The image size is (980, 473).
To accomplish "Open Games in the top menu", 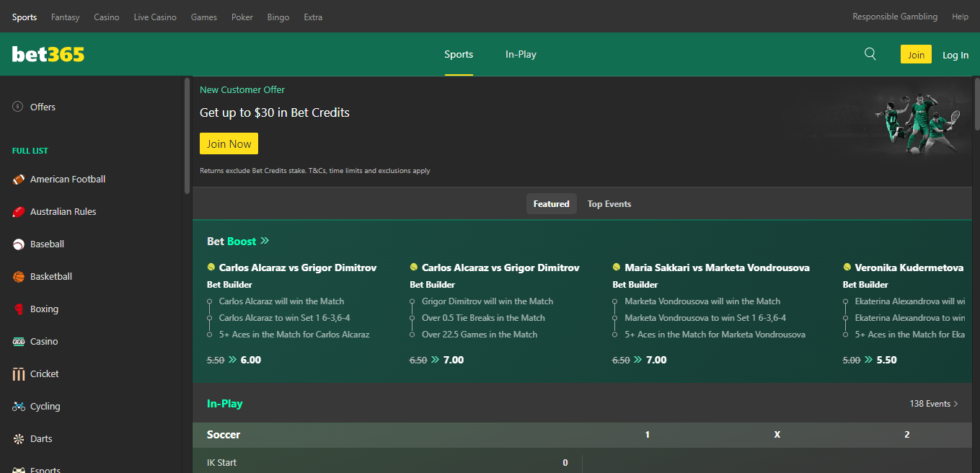I will tap(204, 17).
